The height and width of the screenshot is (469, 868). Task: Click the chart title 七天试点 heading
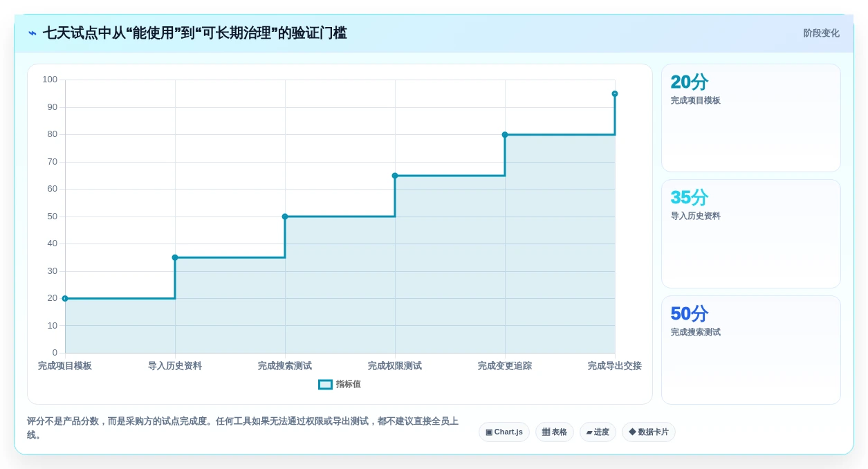tap(195, 33)
